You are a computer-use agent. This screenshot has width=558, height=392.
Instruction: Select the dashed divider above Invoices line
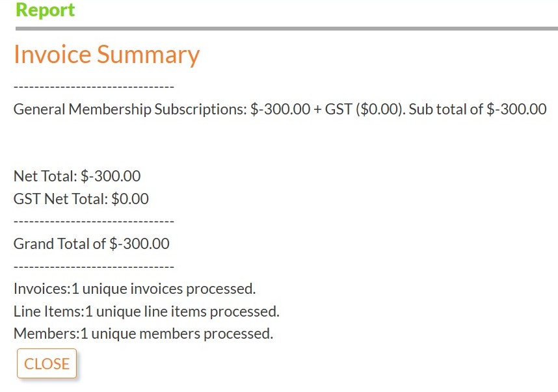93,266
